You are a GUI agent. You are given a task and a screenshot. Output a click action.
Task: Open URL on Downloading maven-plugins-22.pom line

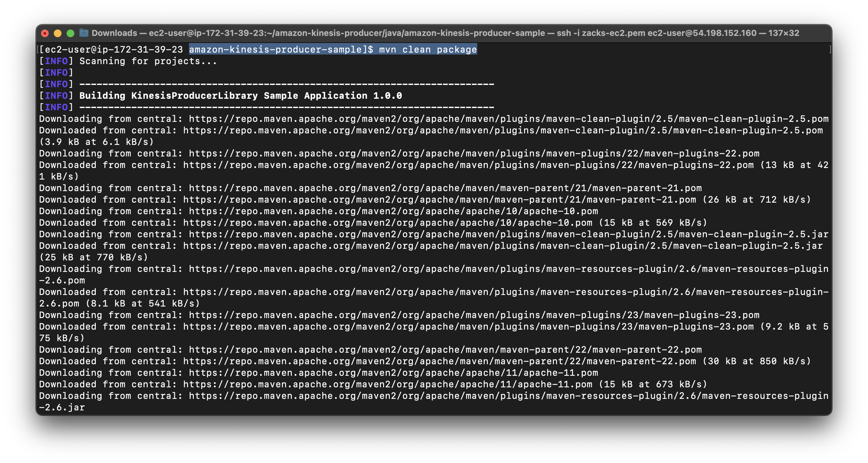pos(474,154)
